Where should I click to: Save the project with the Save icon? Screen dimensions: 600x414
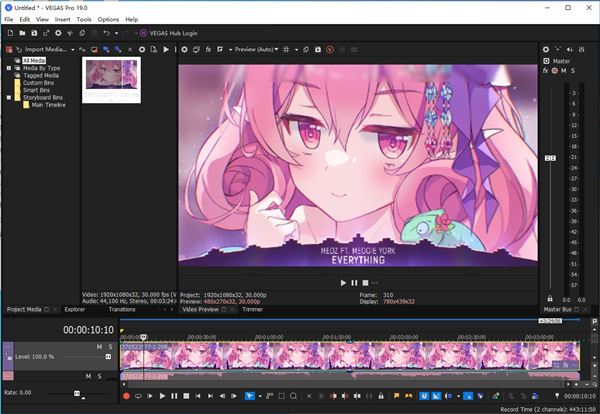click(34, 33)
